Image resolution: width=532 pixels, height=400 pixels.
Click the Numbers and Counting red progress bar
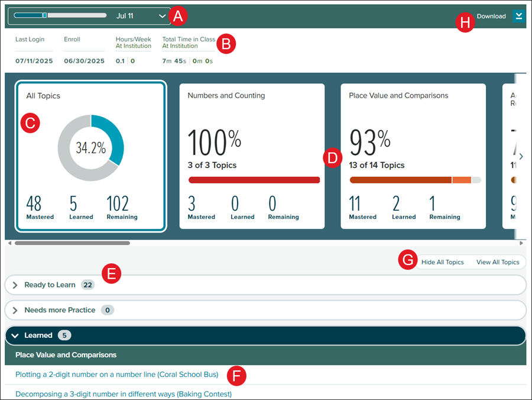point(254,180)
